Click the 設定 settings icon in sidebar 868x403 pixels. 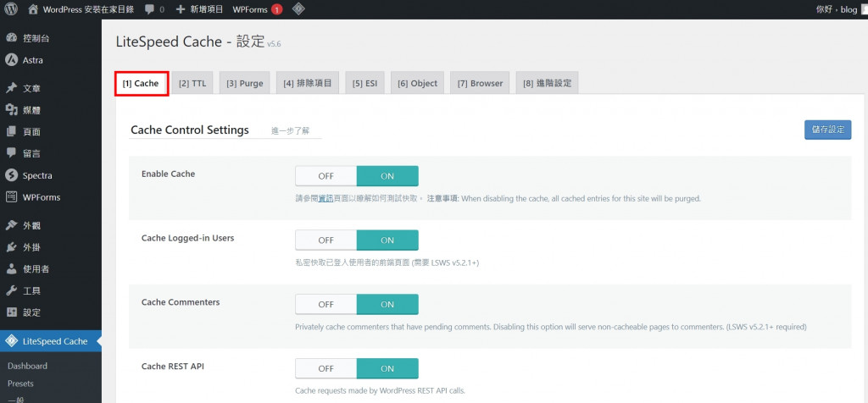[x=11, y=312]
